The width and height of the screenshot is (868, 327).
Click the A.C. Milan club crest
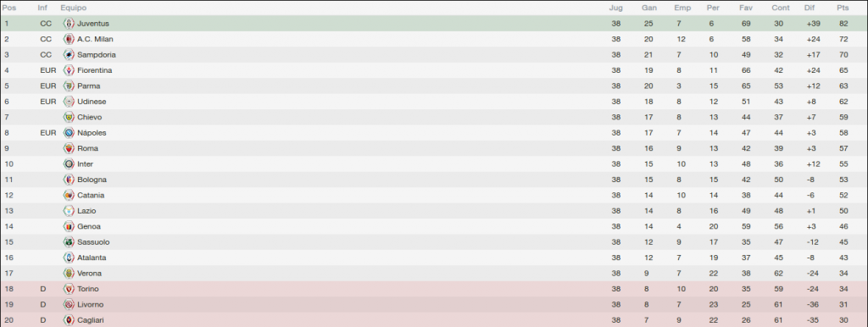69,39
